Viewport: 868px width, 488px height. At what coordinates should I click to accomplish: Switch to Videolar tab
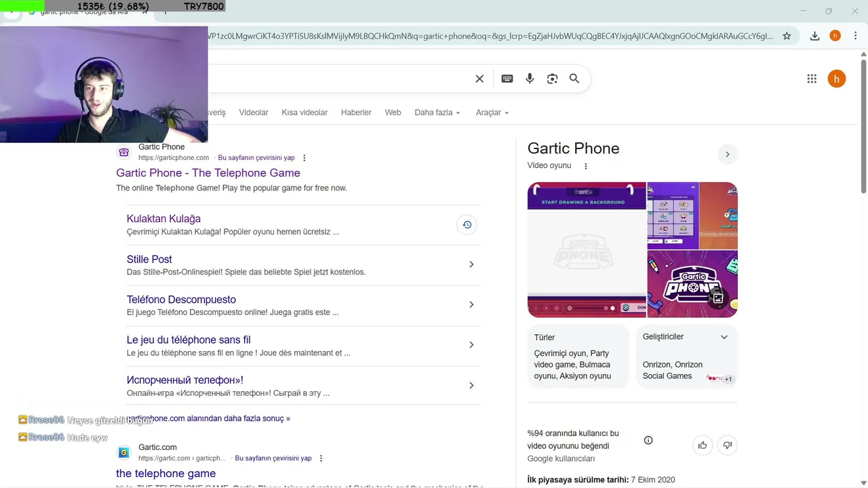click(254, 113)
